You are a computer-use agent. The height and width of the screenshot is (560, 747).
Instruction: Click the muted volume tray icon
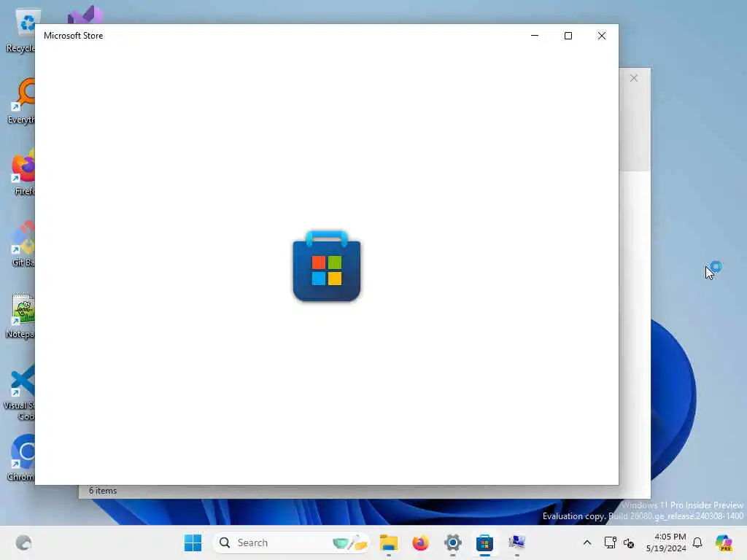[x=629, y=542]
